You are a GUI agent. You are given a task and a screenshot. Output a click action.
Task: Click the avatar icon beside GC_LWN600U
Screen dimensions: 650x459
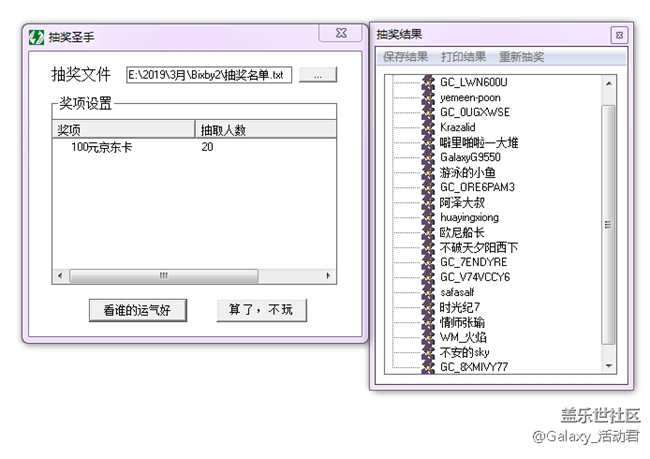click(428, 82)
